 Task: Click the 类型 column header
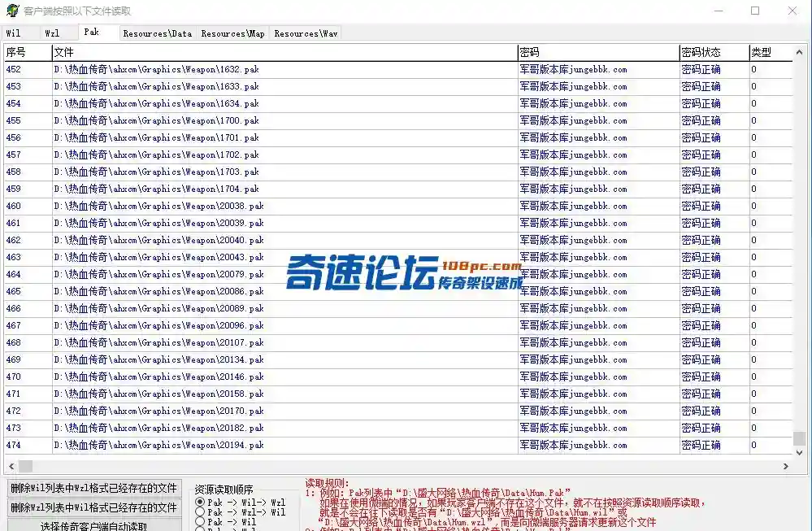coord(771,52)
